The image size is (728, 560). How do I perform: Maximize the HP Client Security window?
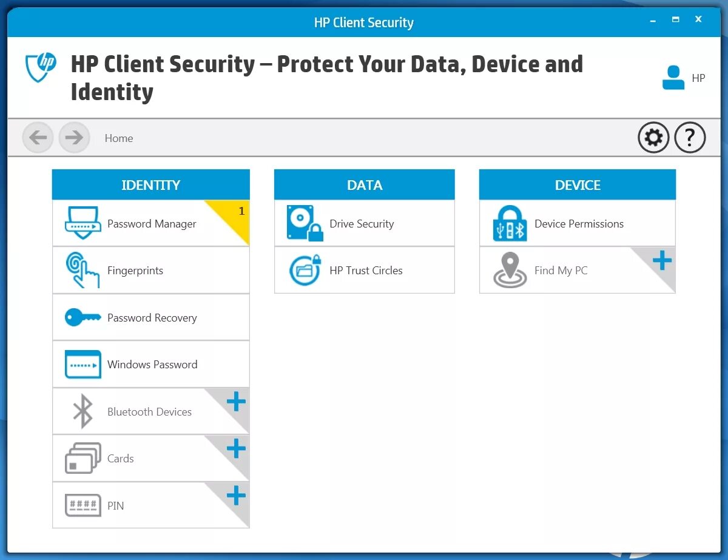676,19
